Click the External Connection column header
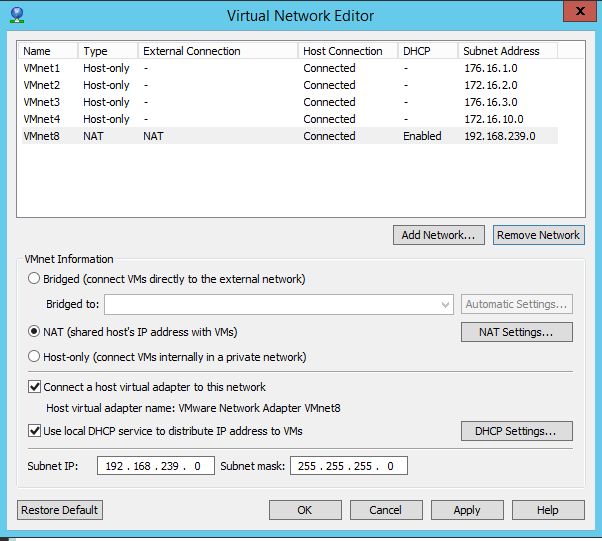This screenshot has height=541, width=602. tap(218, 51)
